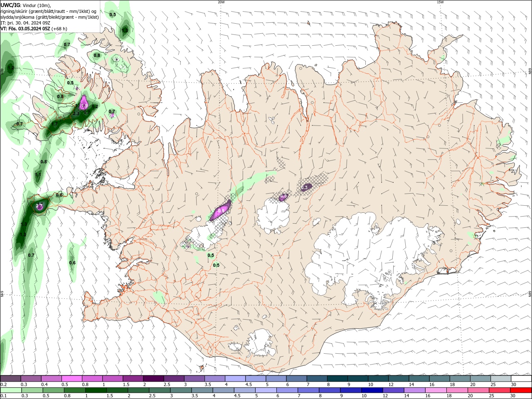The height and width of the screenshot is (399, 532).
Task: Select the bright red rain swatch above 30
Action: (x=521, y=390)
